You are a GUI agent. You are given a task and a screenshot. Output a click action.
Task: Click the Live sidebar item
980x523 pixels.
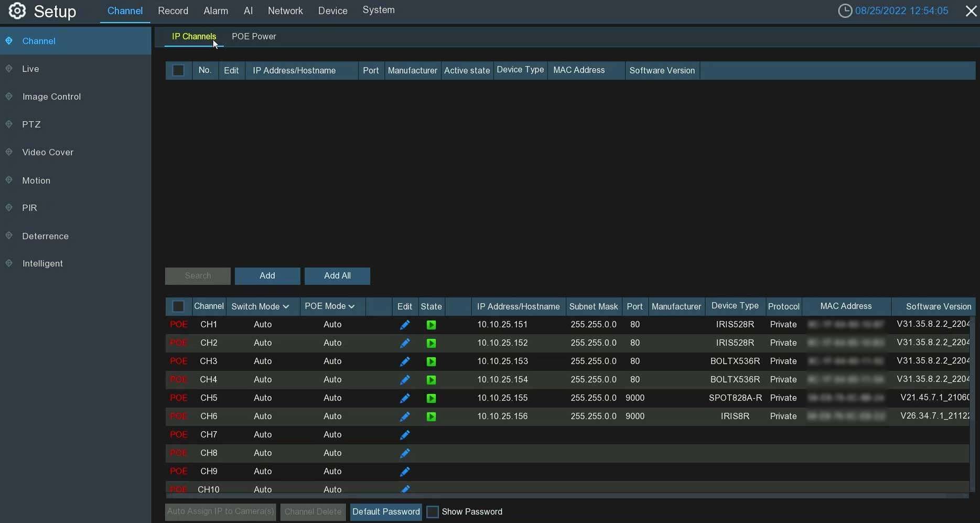pyautogui.click(x=30, y=68)
